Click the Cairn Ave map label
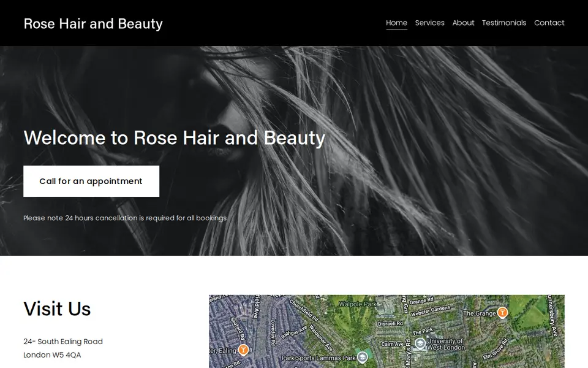The height and width of the screenshot is (368, 588). pos(392,344)
